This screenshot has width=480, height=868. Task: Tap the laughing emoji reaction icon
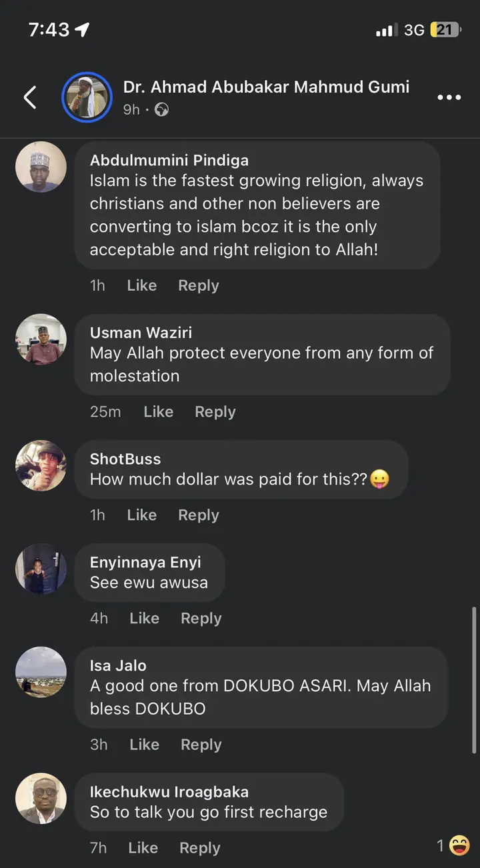[x=459, y=845]
